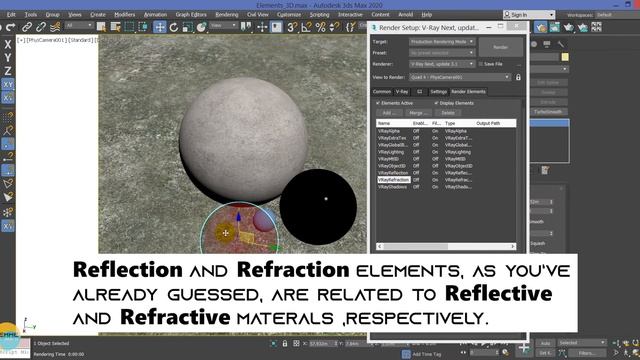This screenshot has height=360, width=640.
Task: Activate the Select and Scale tool
Action: [x=188, y=27]
